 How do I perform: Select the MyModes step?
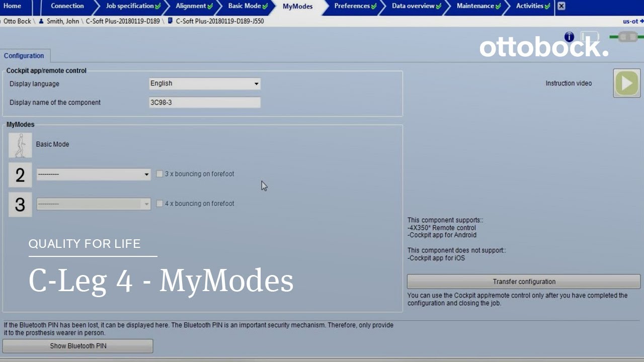tap(297, 7)
